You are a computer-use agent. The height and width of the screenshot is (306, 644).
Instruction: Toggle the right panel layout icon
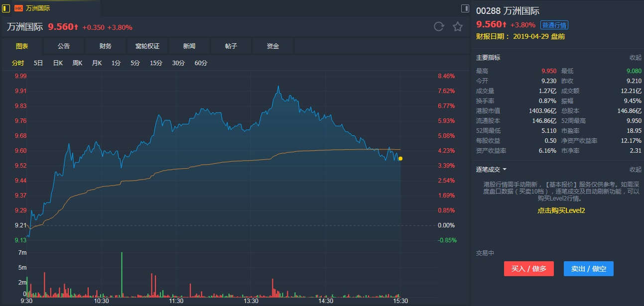click(465, 8)
